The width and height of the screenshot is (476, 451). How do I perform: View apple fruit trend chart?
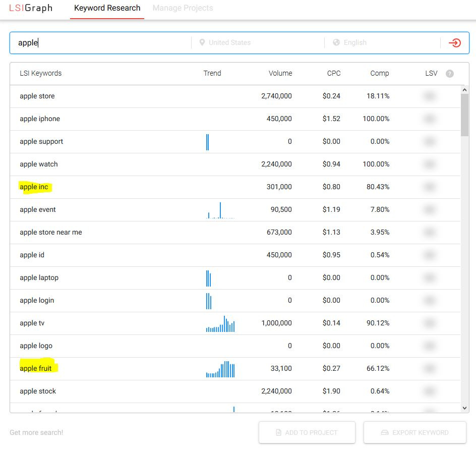[x=220, y=369]
